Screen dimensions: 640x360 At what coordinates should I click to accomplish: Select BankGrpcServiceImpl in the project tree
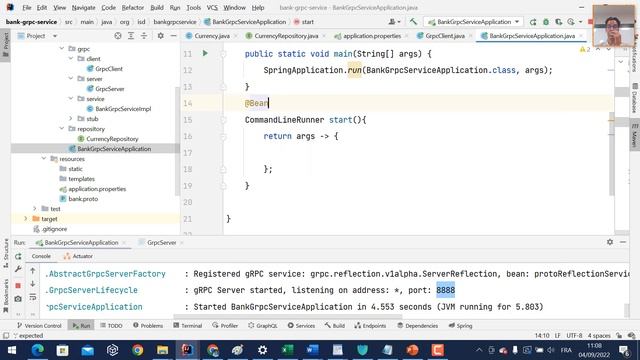[x=123, y=109]
